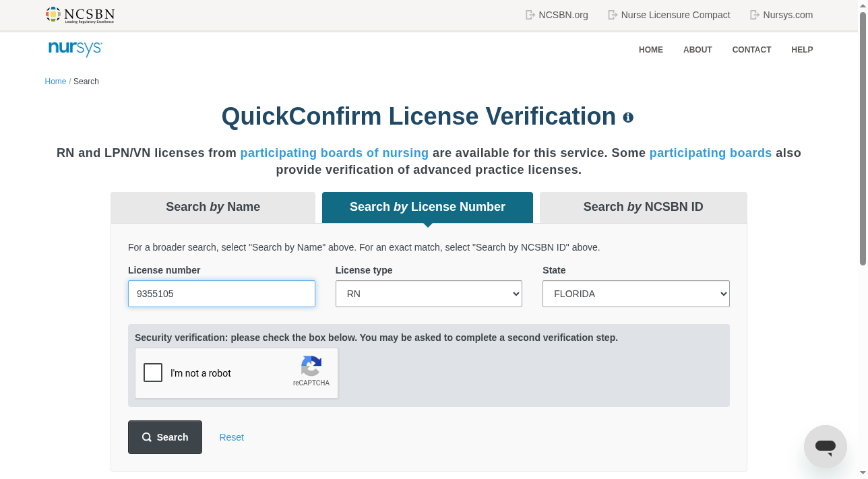Click the Security verification instruction text
This screenshot has height=479, width=868.
pyautogui.click(x=376, y=338)
